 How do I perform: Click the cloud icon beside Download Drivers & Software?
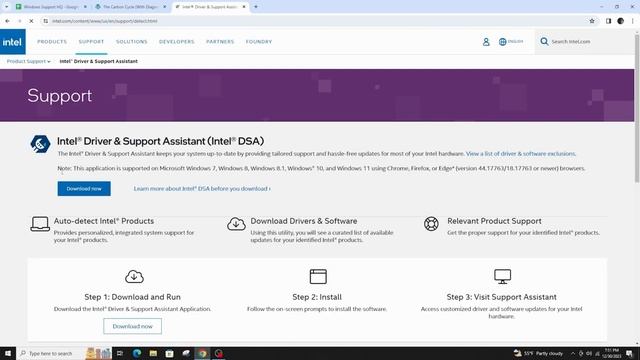pos(236,224)
